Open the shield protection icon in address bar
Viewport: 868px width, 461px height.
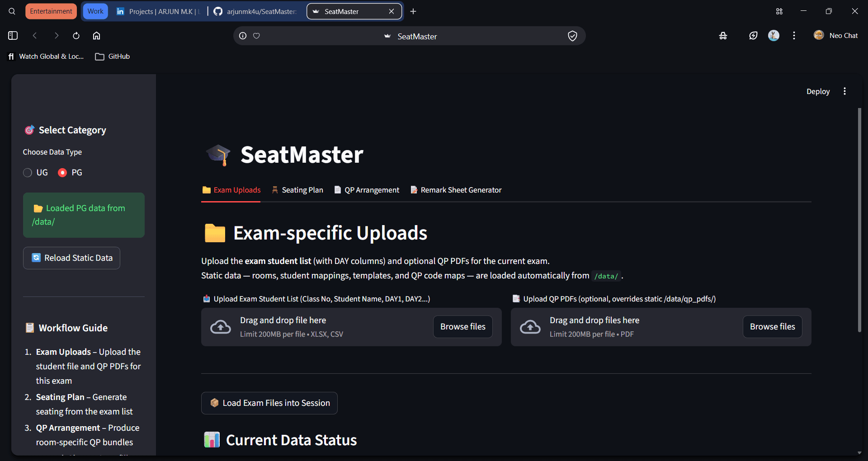tap(572, 36)
